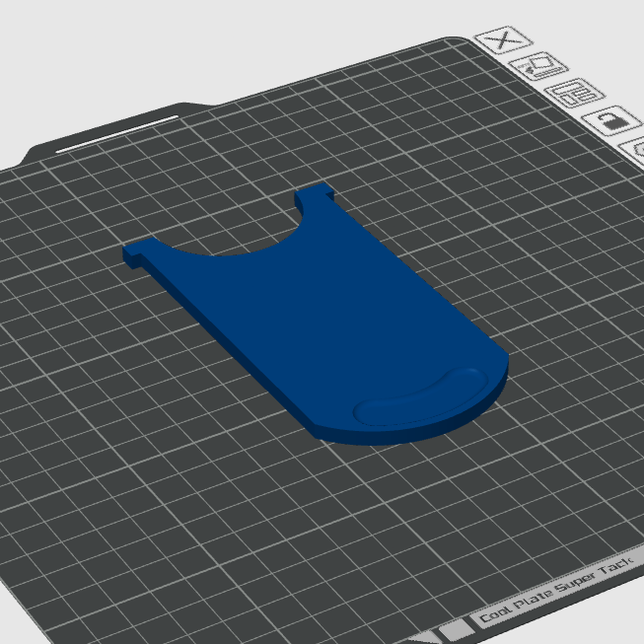Click the left rectangular ear of the model

[138, 252]
